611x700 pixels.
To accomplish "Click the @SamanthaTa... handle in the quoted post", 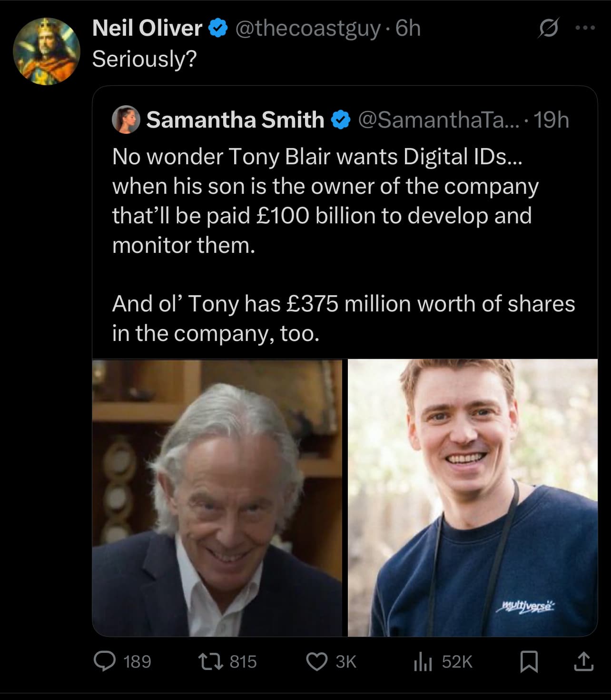I will (x=432, y=120).
